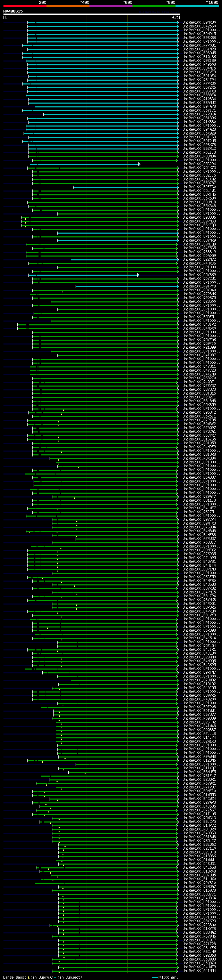The image size is (222, 980).
Task: Select UniRef100_O76934 in the hit list
Action: (x=199, y=528)
